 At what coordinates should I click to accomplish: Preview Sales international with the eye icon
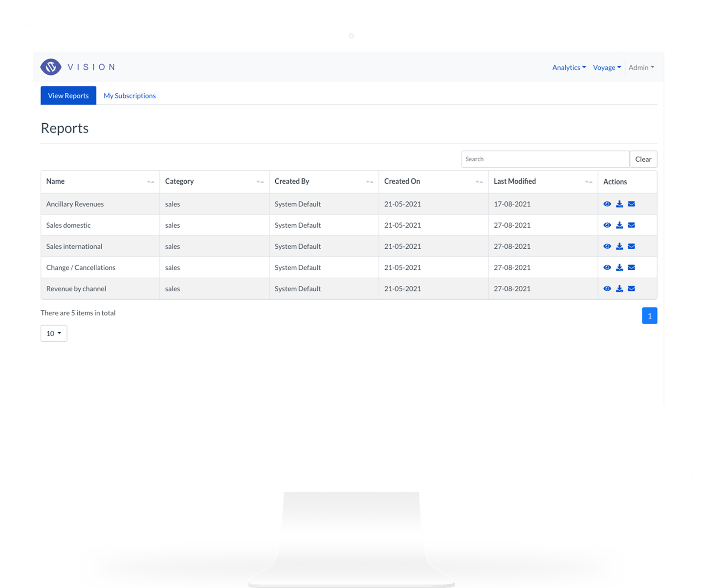click(x=607, y=246)
